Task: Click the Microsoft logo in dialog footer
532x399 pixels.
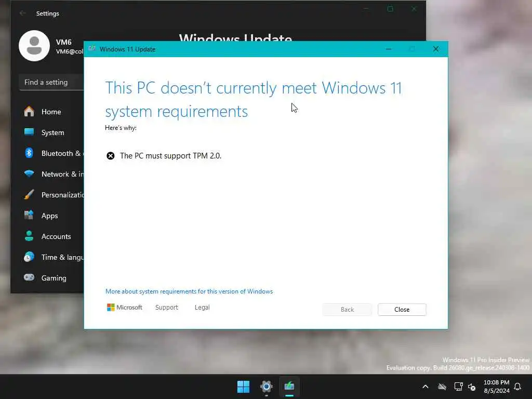Action: point(125,308)
